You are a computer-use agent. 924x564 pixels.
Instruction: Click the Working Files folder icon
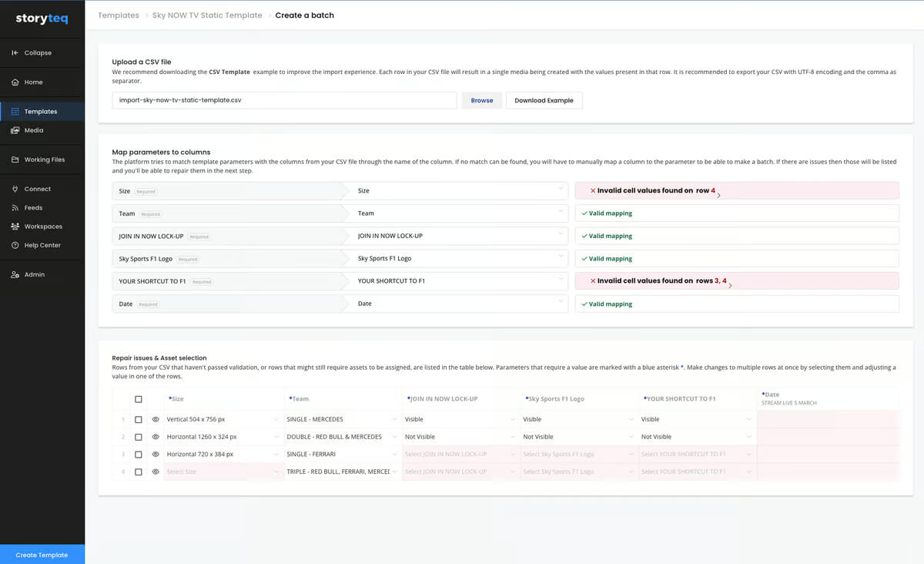[15, 159]
